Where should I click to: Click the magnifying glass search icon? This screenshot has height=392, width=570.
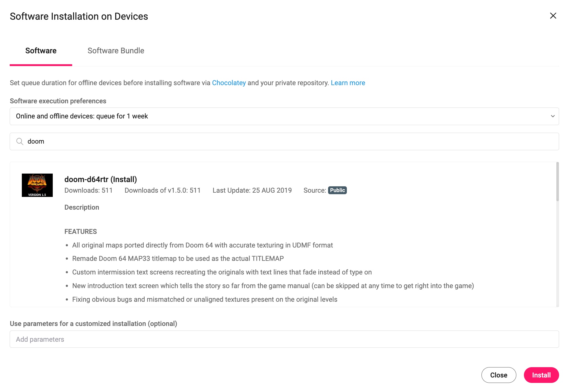tap(20, 141)
